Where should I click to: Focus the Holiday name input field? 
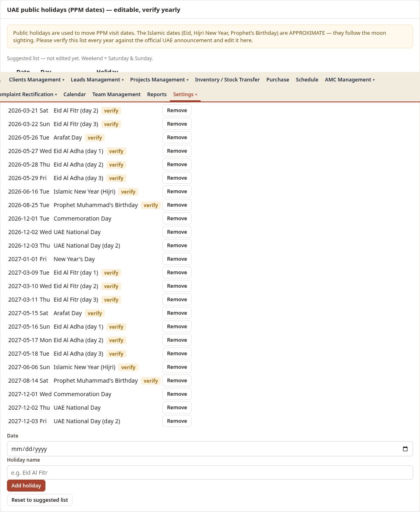(210, 473)
